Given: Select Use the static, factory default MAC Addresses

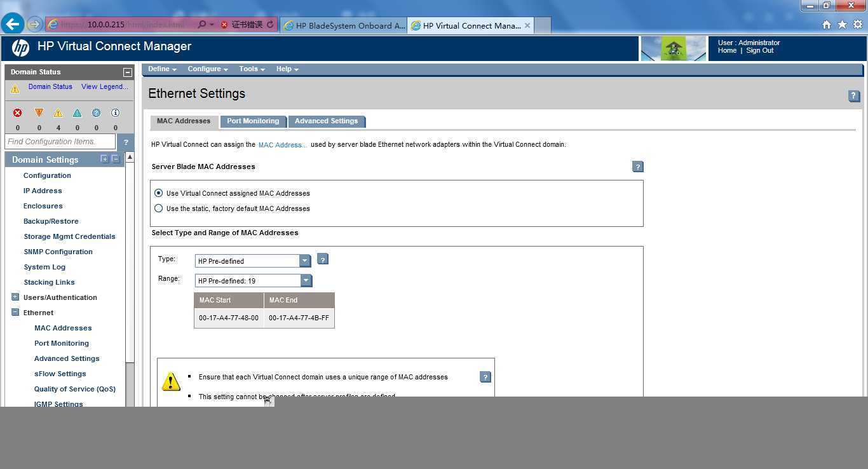Looking at the screenshot, I should click(x=159, y=208).
